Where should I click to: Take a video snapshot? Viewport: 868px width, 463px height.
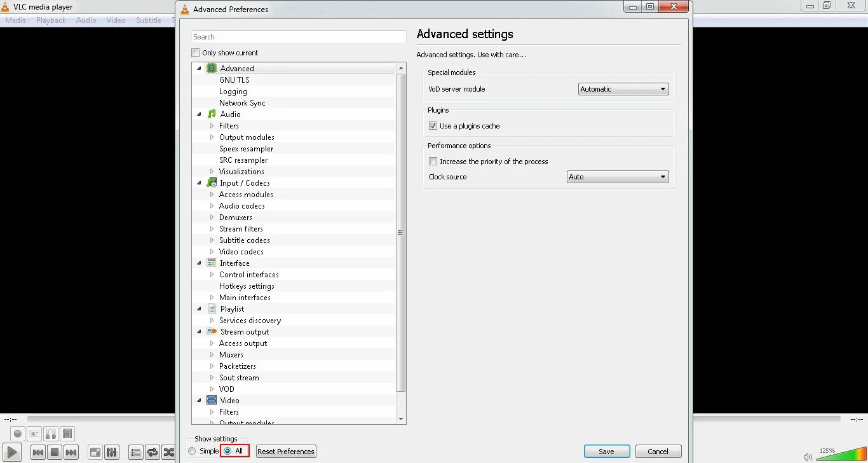[x=34, y=434]
